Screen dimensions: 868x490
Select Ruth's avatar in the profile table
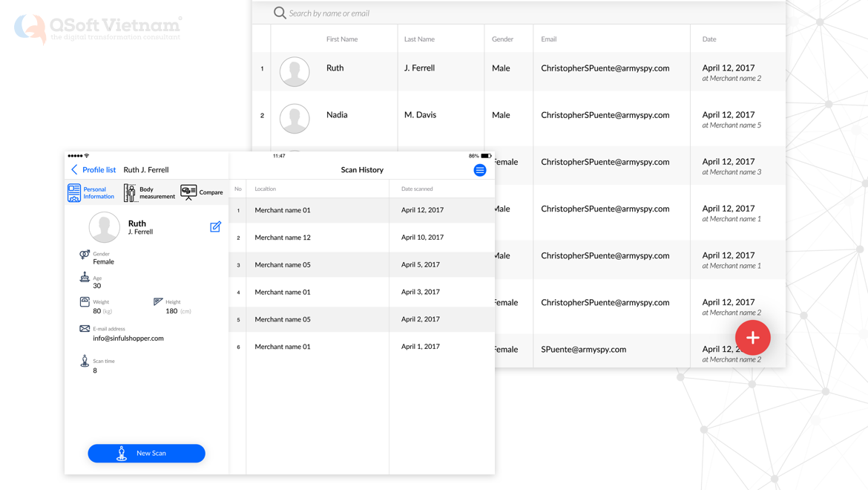tap(295, 71)
